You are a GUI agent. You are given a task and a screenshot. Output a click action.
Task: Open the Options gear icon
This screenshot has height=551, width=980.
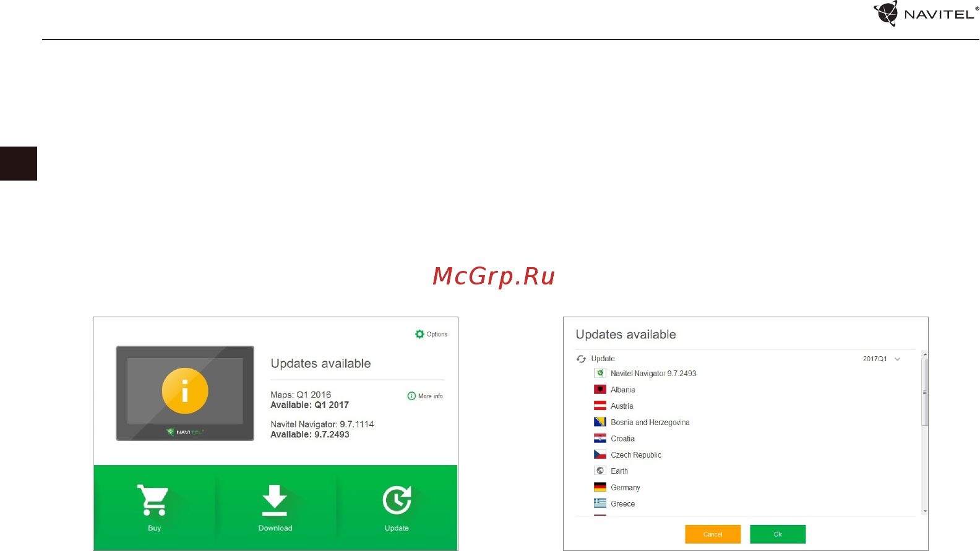click(x=419, y=334)
